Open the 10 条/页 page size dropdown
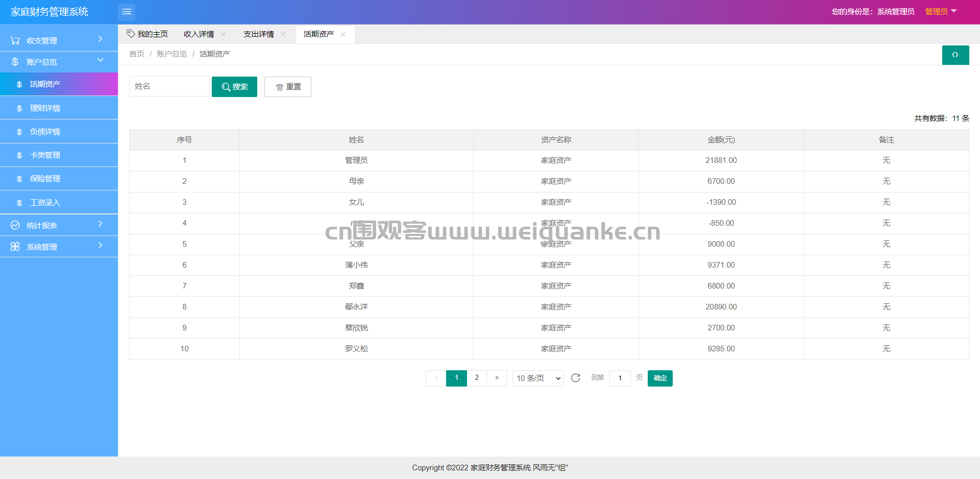Viewport: 980px width, 479px height. [x=538, y=378]
